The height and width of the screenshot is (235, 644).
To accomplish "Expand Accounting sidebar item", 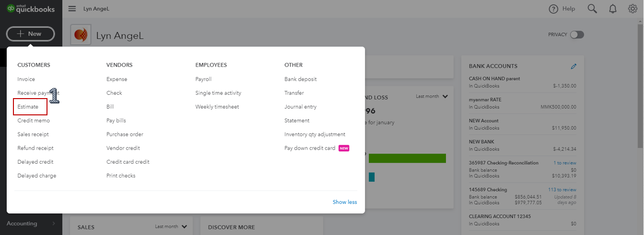I will pos(31,224).
